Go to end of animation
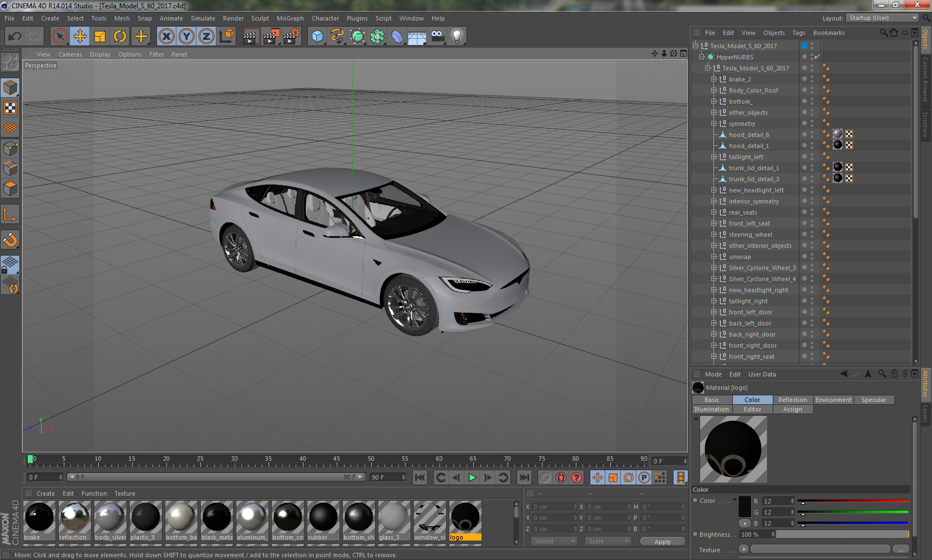Screen dimensions: 932x560 (x=524, y=477)
